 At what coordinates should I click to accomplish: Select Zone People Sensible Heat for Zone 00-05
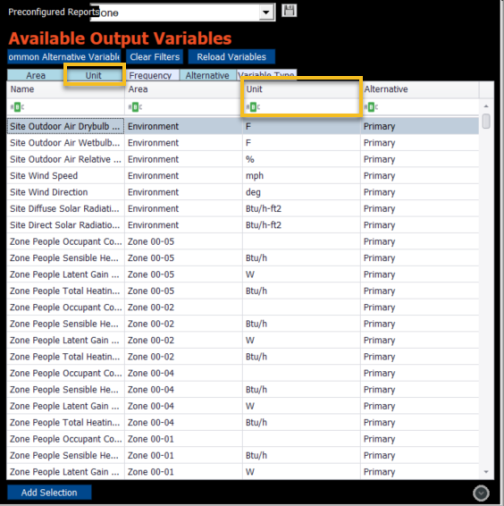[243, 258]
